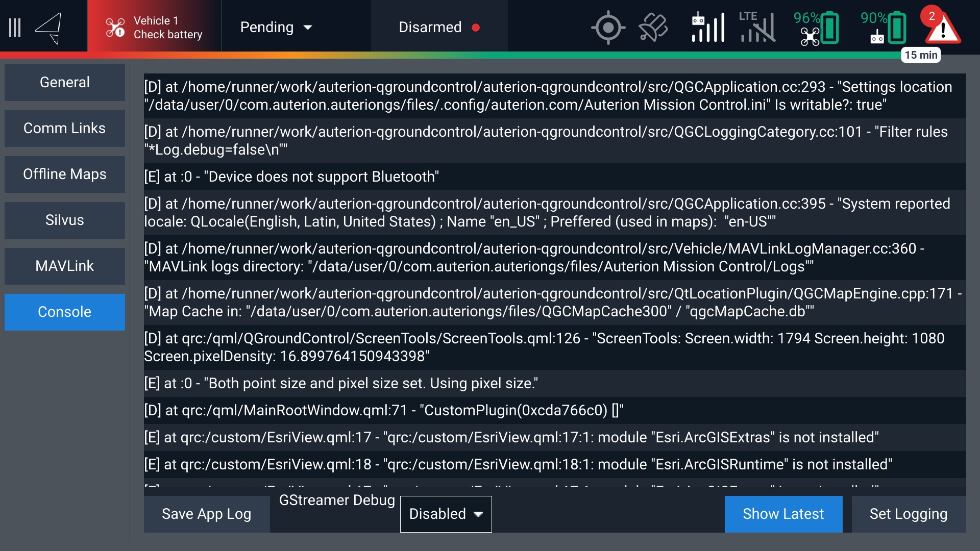Click the paper plane fly view icon
The image size is (980, 551).
pos(50,28)
